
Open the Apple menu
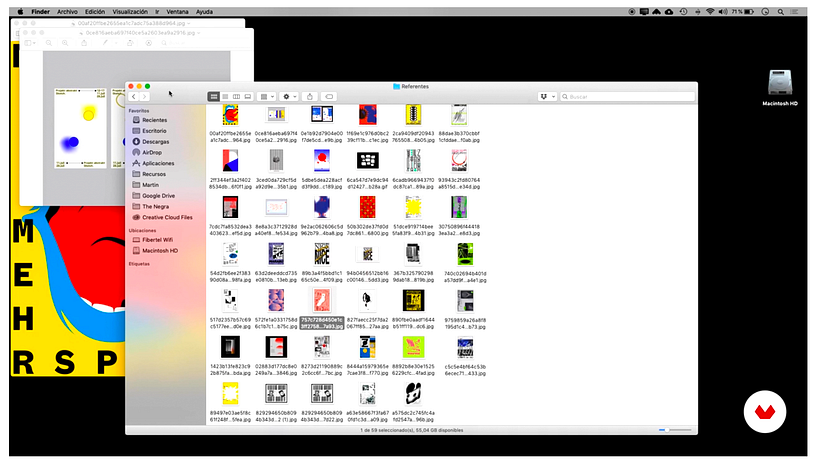point(20,12)
